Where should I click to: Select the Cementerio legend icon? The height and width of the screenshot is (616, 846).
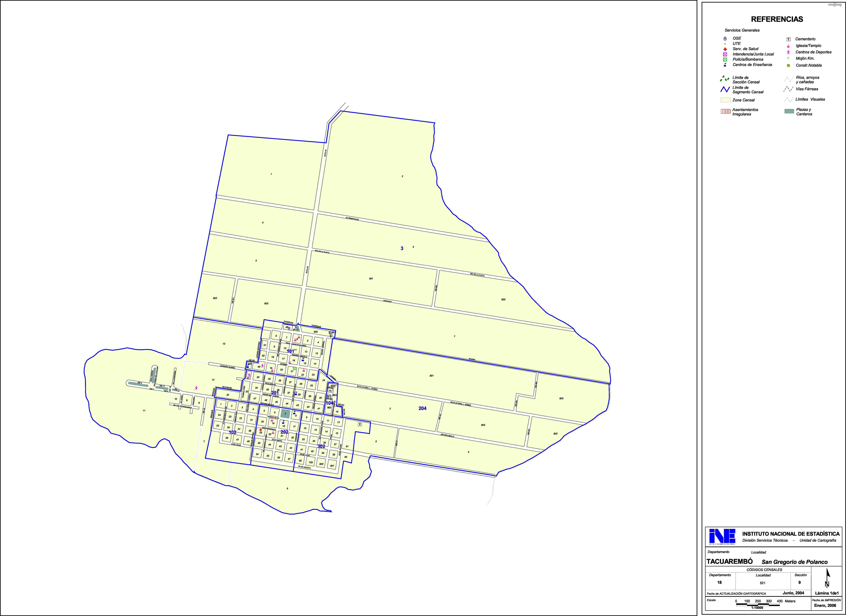(789, 39)
